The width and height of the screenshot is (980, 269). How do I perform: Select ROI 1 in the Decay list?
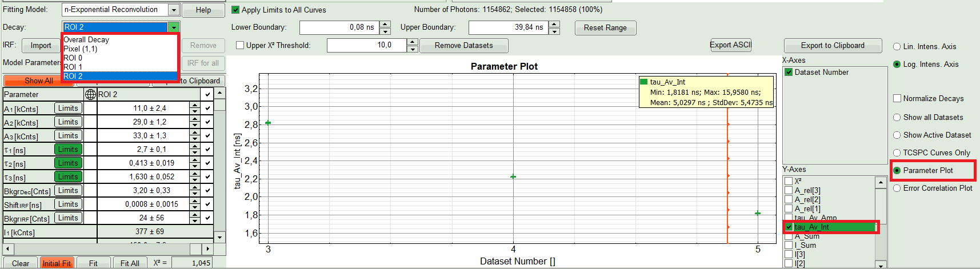point(73,67)
